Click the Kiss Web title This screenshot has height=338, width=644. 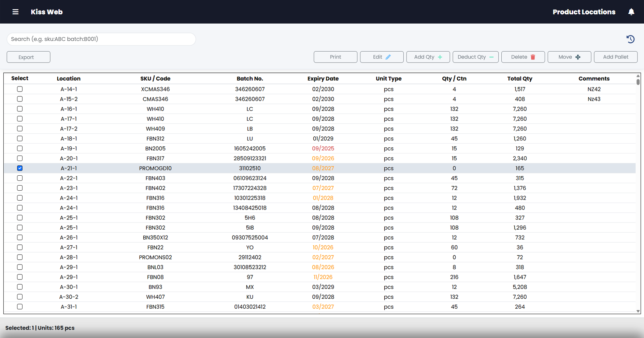point(47,12)
